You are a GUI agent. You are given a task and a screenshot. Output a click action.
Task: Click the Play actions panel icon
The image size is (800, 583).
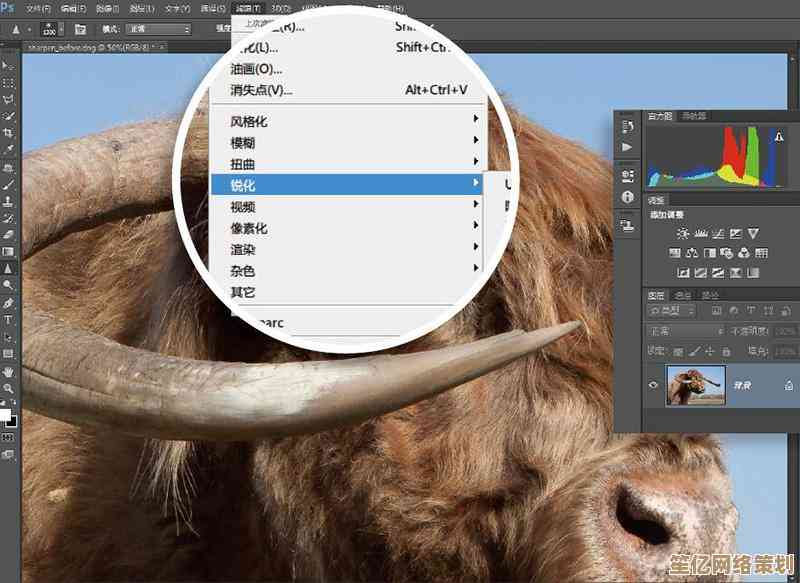click(627, 147)
